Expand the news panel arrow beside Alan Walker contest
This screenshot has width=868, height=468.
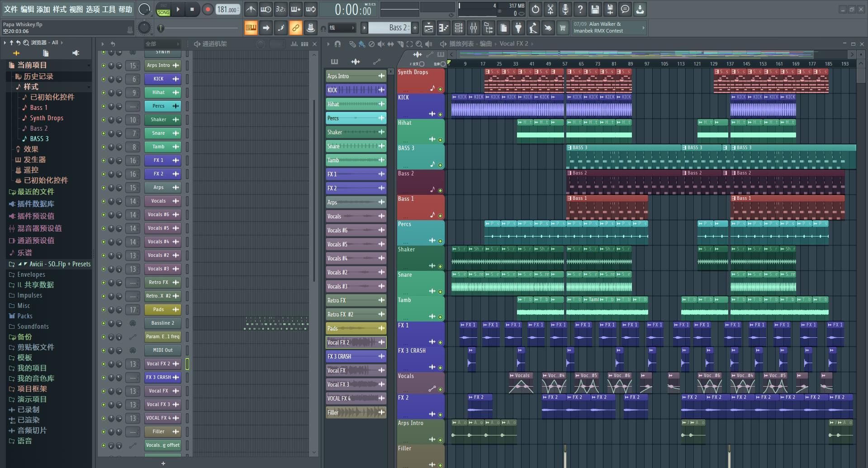[x=643, y=28]
